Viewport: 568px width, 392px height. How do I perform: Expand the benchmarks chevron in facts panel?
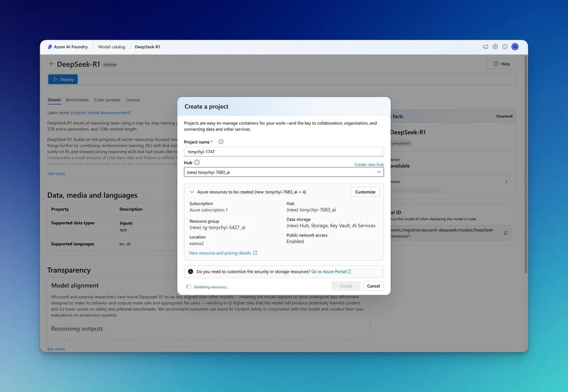(x=506, y=182)
